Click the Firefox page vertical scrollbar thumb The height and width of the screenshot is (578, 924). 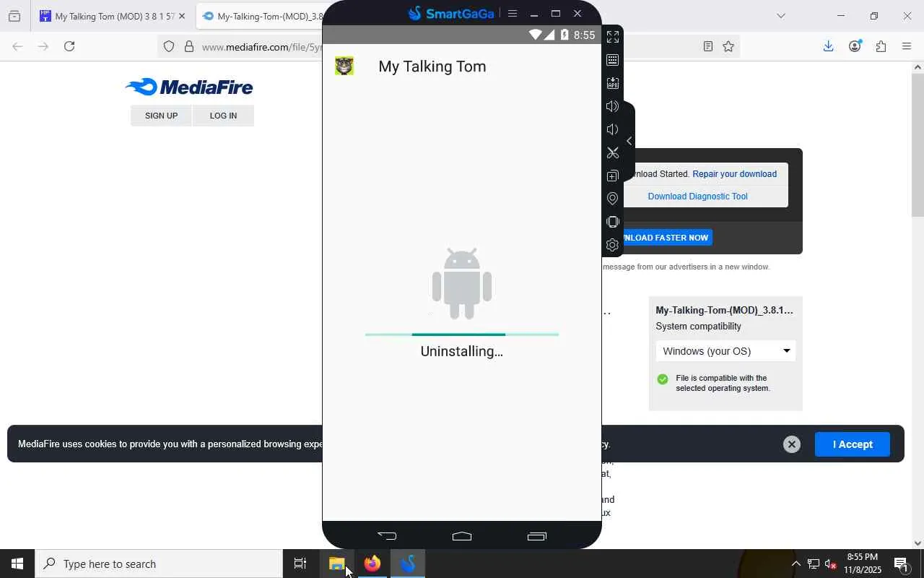pos(918,144)
